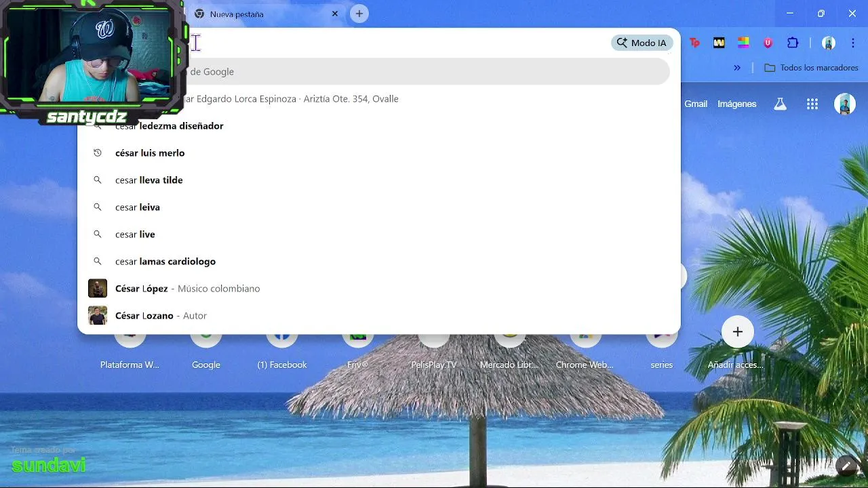The width and height of the screenshot is (868, 488).
Task: Select suggestion cesar ledezma diseñador
Action: [379, 126]
